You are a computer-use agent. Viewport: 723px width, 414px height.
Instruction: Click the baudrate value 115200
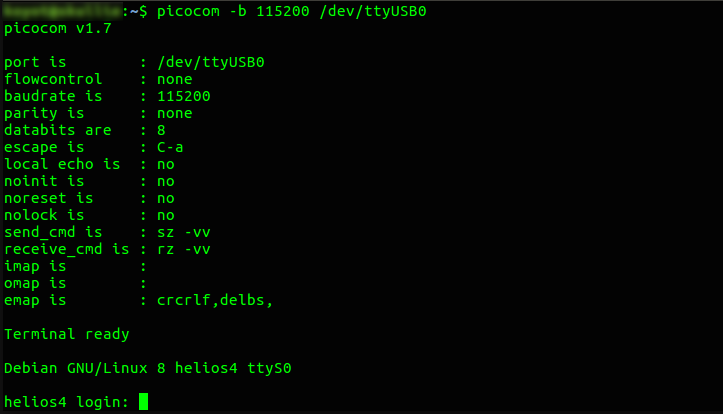pos(184,96)
